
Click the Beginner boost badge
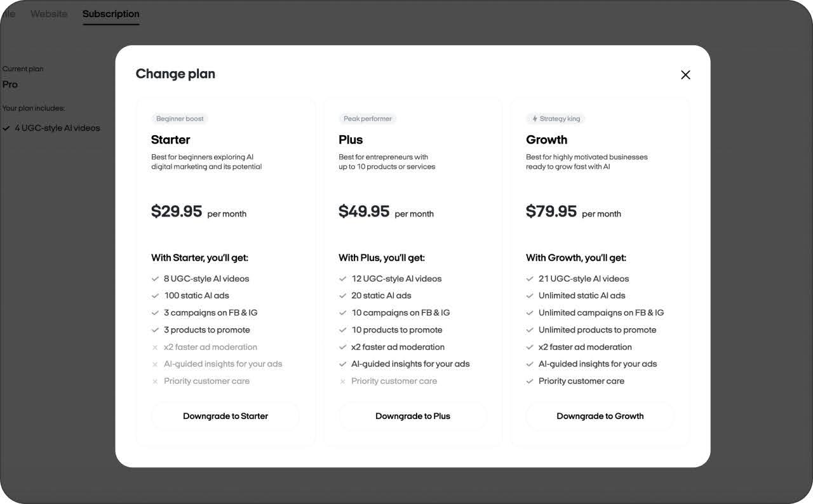click(x=180, y=119)
